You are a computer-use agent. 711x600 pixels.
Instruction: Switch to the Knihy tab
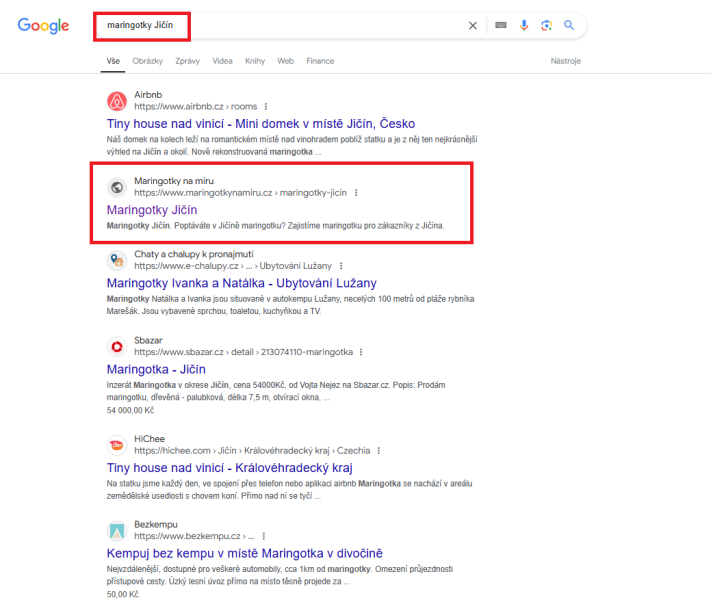255,61
